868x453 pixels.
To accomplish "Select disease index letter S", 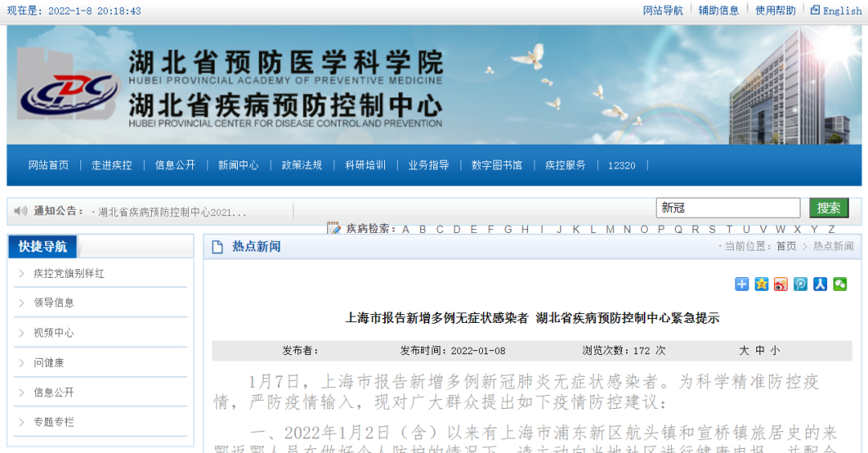I will pyautogui.click(x=712, y=229).
